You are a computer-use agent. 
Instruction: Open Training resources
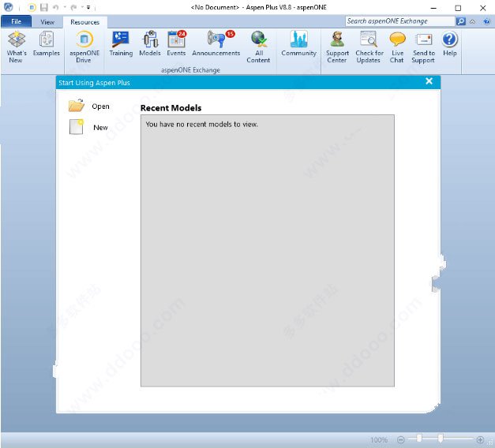click(121, 44)
